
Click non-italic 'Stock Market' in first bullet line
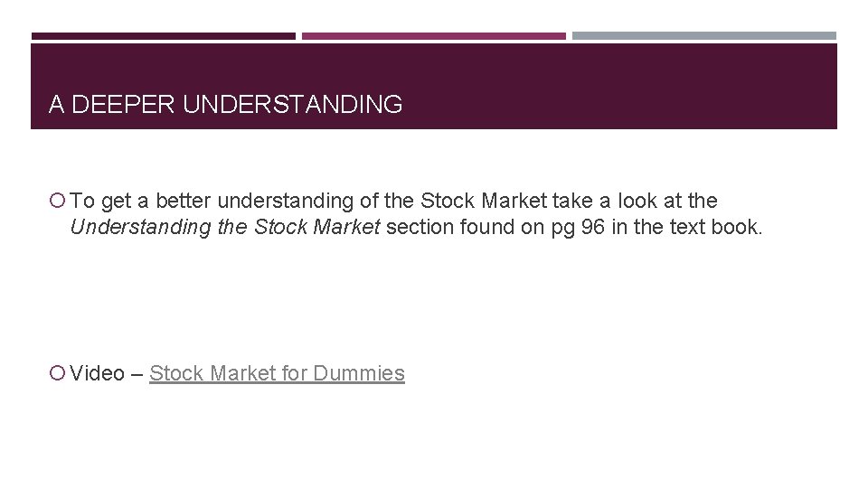pos(483,201)
